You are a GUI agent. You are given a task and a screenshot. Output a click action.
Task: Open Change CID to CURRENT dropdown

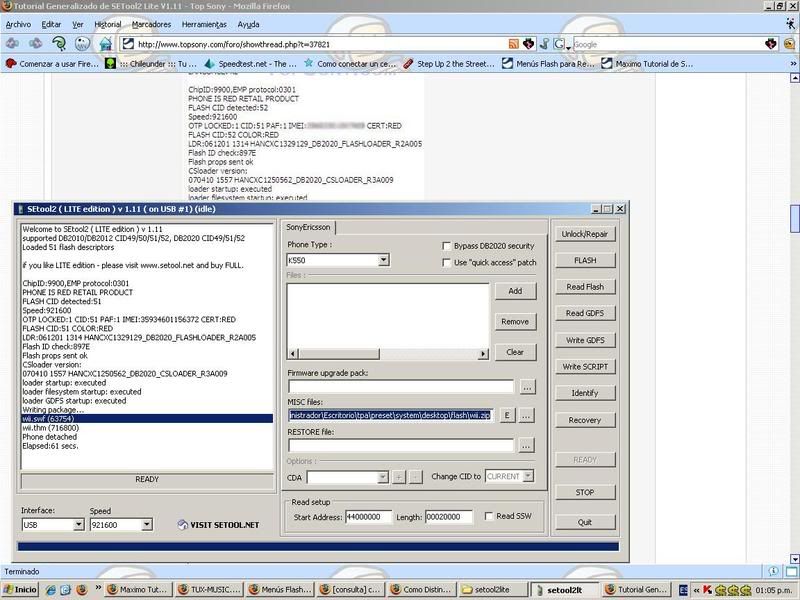[x=528, y=476]
